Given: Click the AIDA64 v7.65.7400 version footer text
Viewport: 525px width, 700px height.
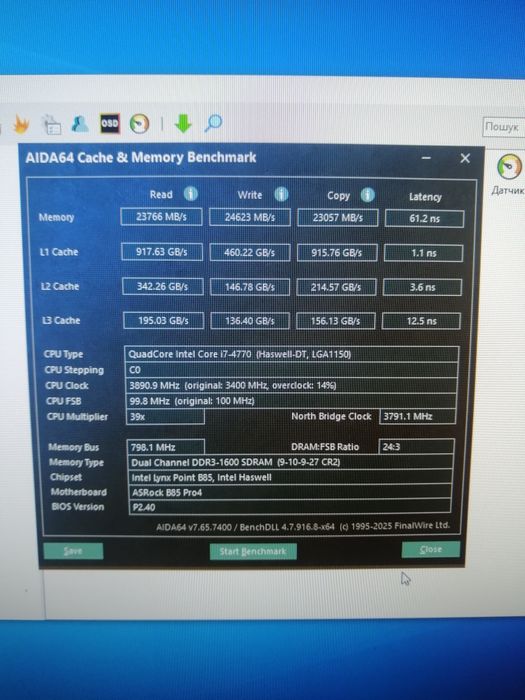Looking at the screenshot, I should pyautogui.click(x=303, y=526).
